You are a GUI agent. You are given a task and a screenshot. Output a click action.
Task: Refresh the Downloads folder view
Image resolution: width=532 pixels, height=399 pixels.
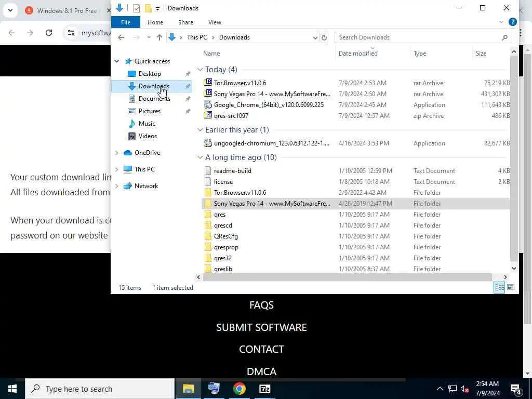(324, 37)
